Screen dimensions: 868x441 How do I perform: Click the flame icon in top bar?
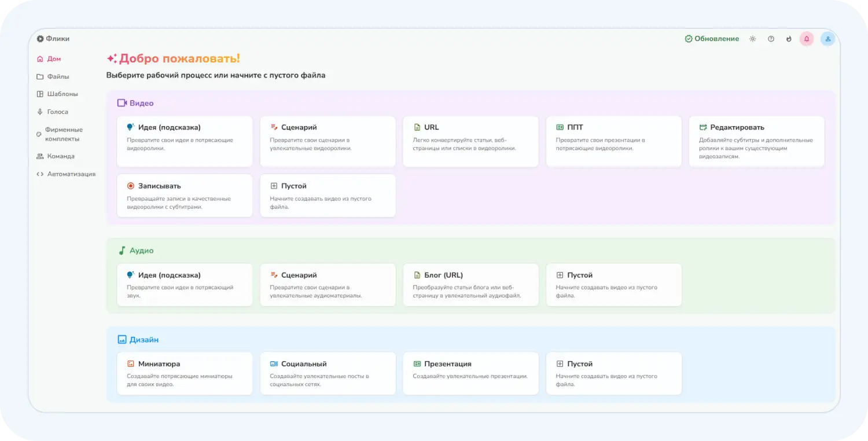[789, 39]
